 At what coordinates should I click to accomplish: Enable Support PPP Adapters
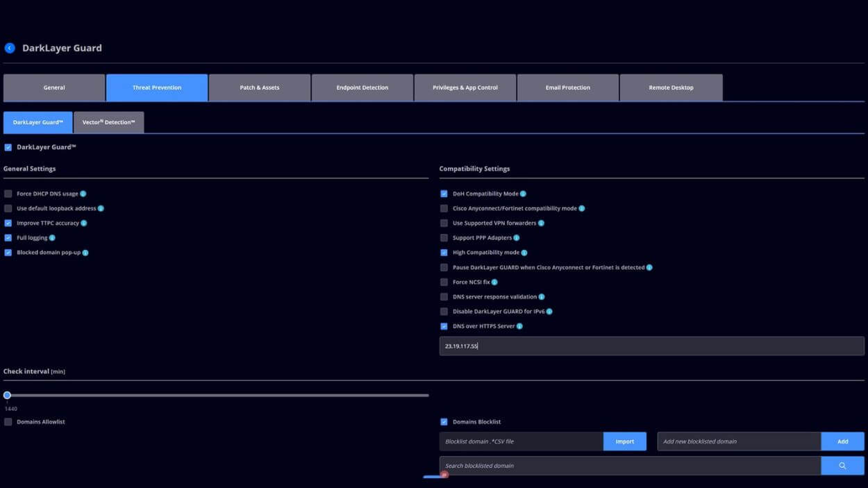[x=444, y=238]
